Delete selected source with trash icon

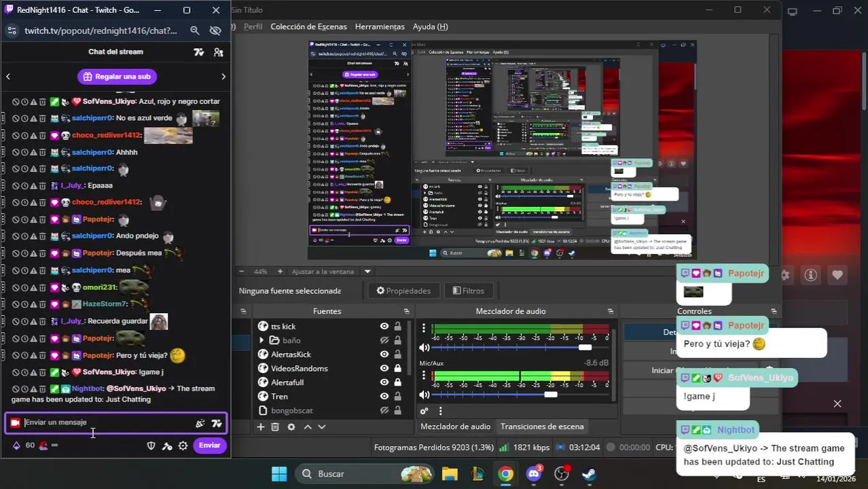click(275, 427)
